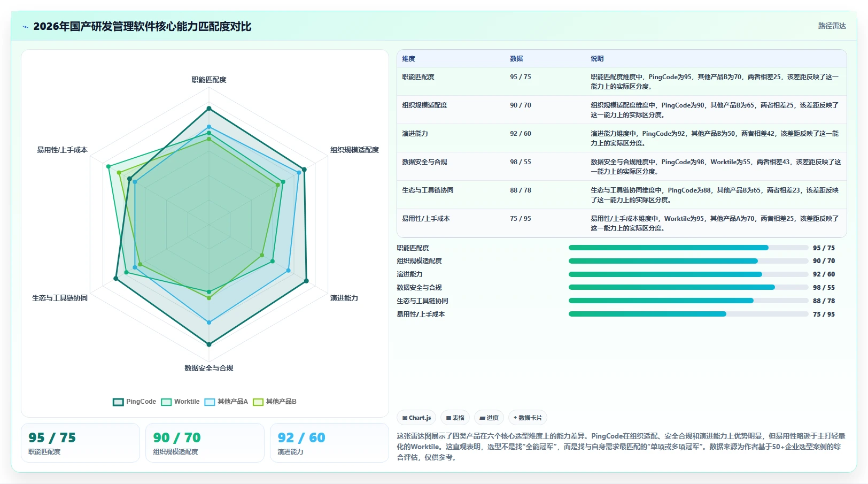Toggle 其他产品A legend swatch

(210, 402)
